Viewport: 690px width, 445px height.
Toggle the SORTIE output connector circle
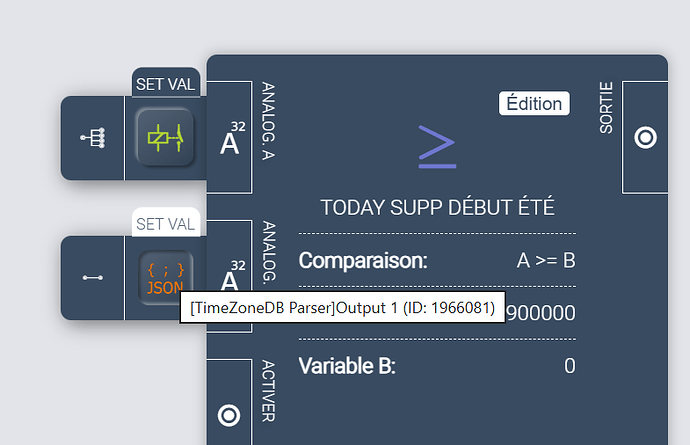point(645,138)
